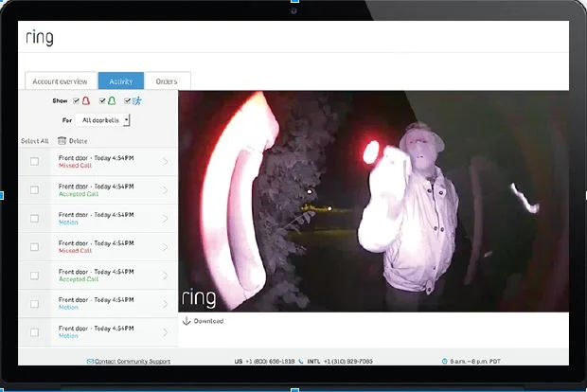This screenshot has width=587, height=392.
Task: Click the US support phone number
Action: [x=270, y=362]
